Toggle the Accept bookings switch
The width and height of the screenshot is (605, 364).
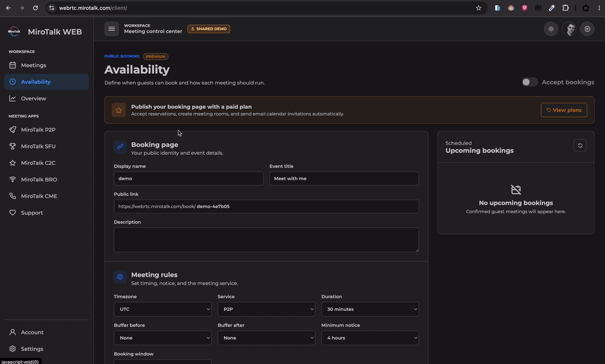(529, 82)
